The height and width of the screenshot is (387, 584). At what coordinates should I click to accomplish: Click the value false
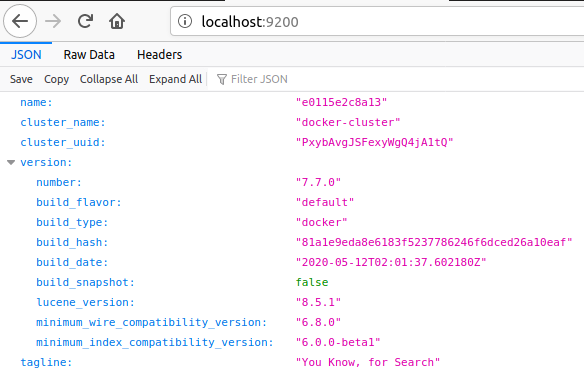pos(312,282)
